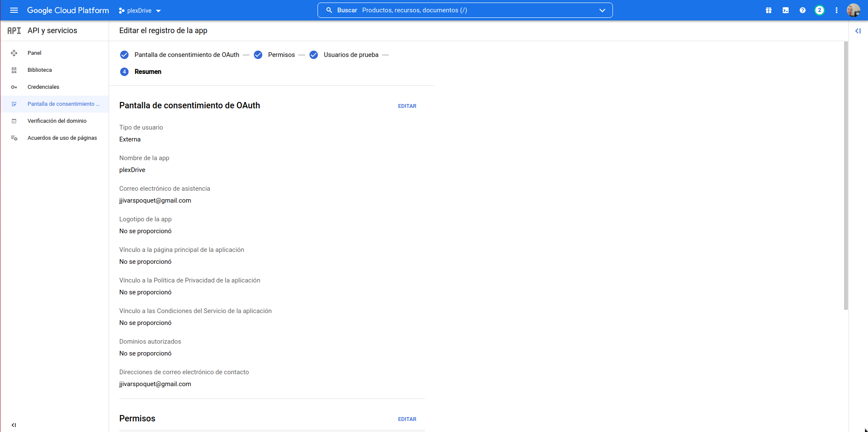Open the main hamburger navigation menu
The width and height of the screenshot is (868, 432).
[x=14, y=10]
